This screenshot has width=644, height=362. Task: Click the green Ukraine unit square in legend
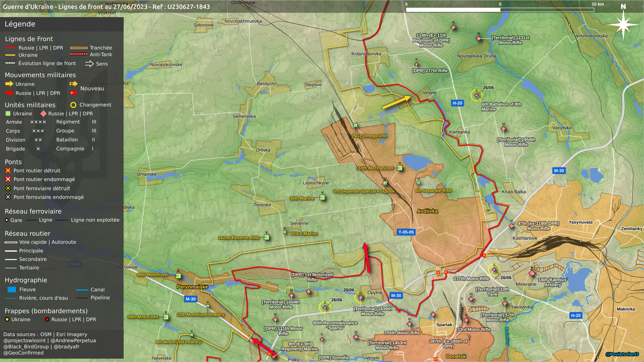8,114
